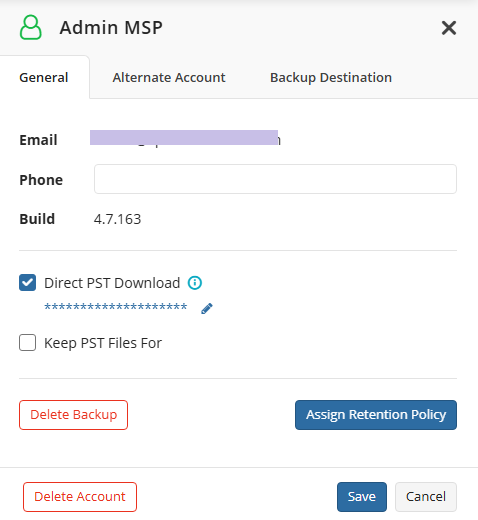Uncheck the Direct PST Download checkbox

[27, 283]
